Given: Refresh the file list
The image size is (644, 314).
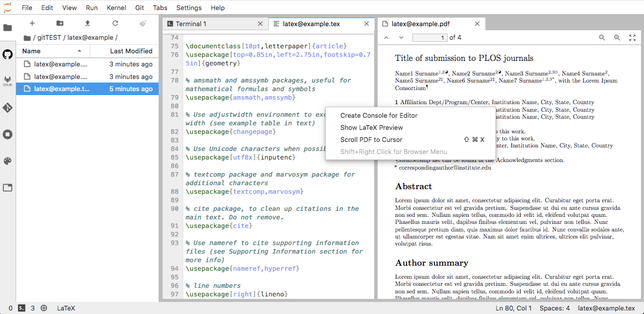Looking at the screenshot, I should [115, 23].
